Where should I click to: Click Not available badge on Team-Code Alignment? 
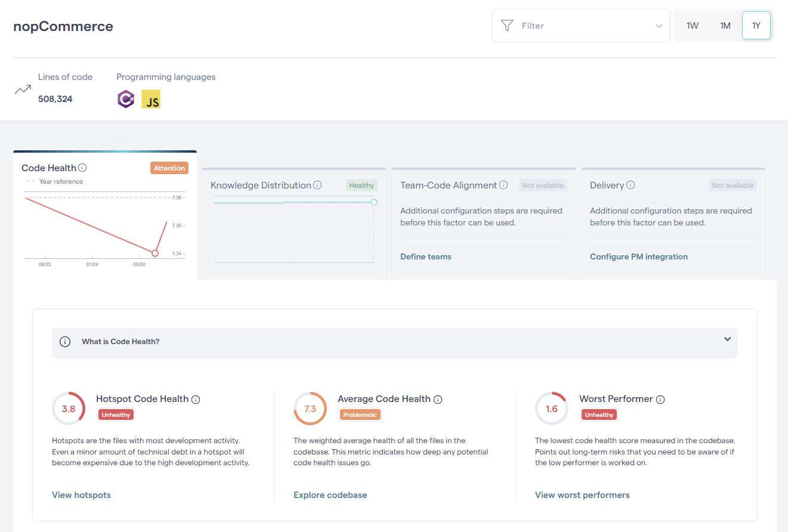543,185
